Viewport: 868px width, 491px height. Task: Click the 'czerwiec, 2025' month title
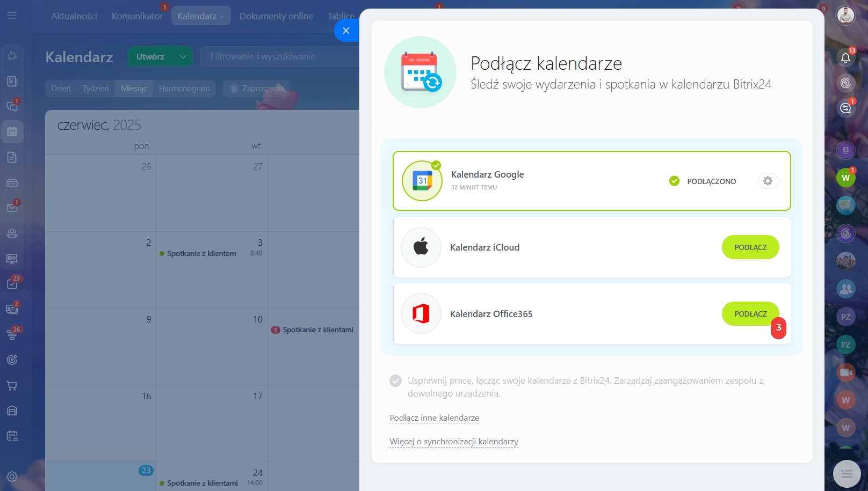click(99, 125)
